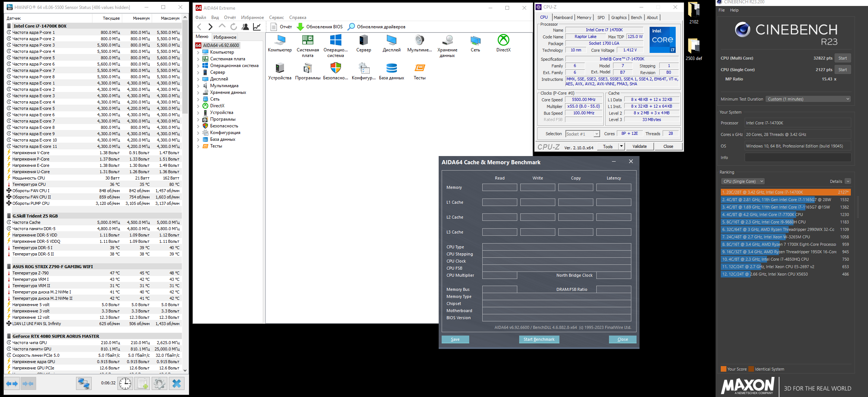Go forward with AIDA64 toolbar right arrow

211,27
